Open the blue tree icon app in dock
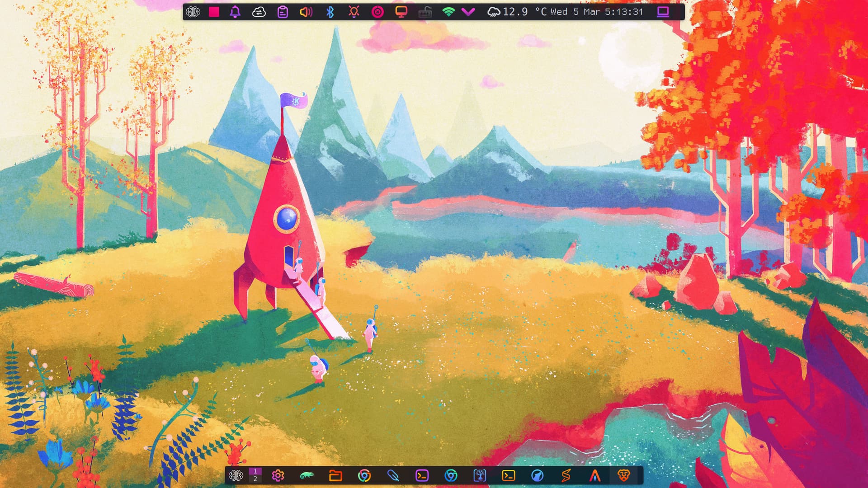The image size is (868, 488). click(480, 475)
